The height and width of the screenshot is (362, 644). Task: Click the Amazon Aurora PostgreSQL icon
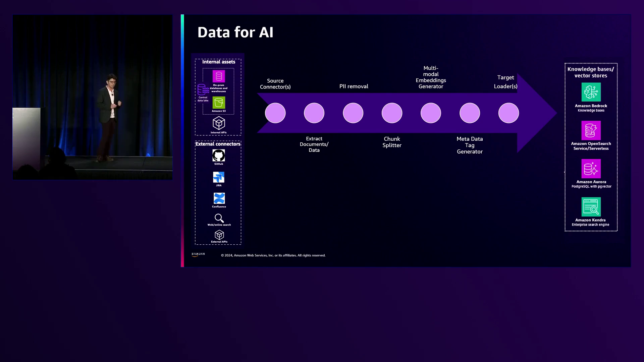[x=591, y=169]
